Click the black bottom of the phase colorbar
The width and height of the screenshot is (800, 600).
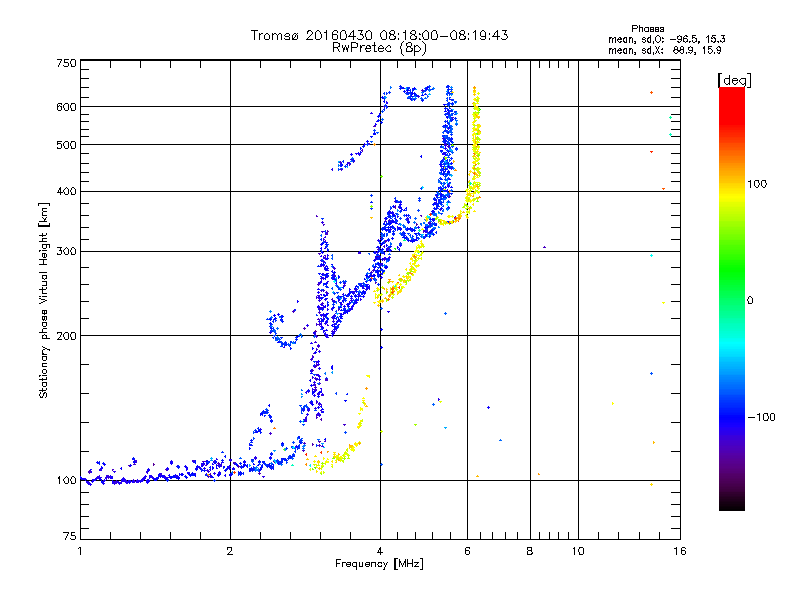tap(732, 503)
